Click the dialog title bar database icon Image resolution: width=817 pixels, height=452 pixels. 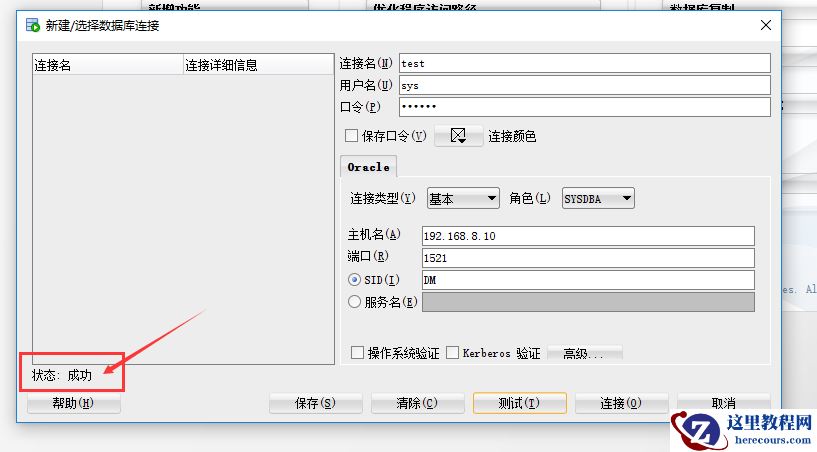coord(33,25)
